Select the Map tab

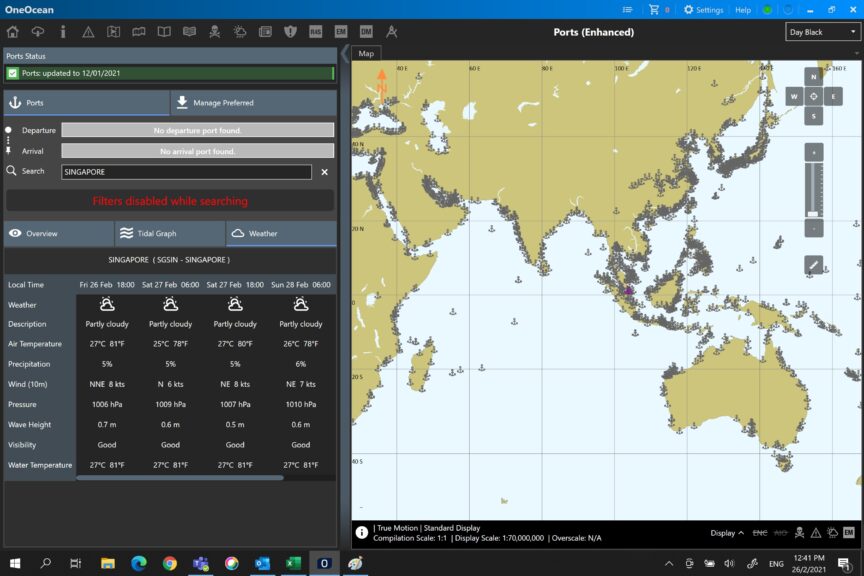pos(366,53)
